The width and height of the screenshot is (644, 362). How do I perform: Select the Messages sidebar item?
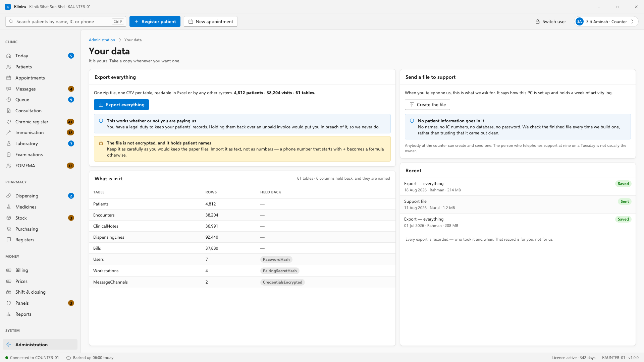(x=40, y=89)
